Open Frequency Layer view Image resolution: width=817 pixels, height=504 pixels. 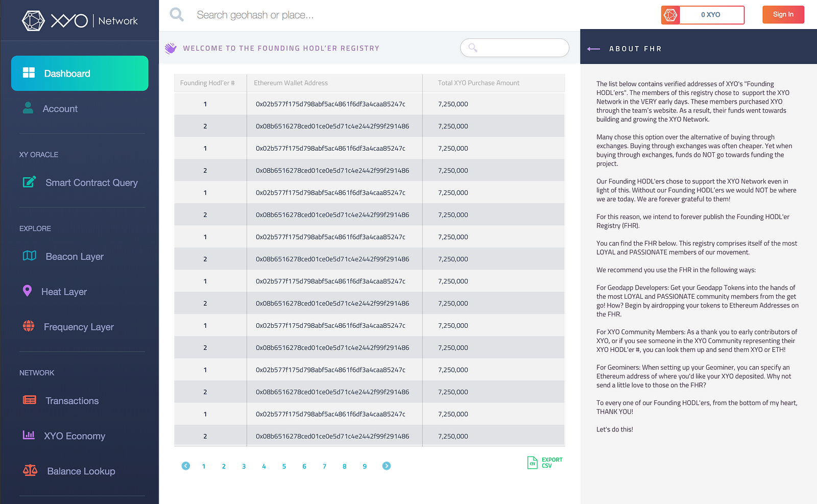(x=79, y=327)
